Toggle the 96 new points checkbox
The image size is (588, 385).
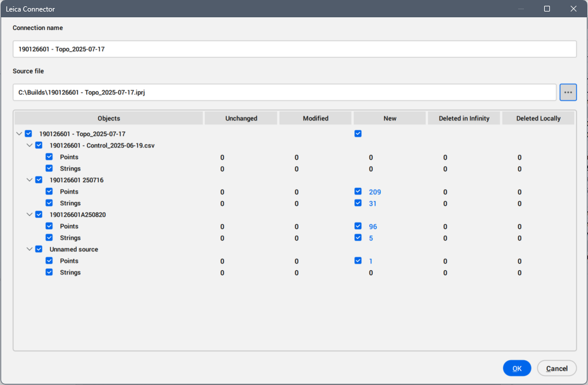coord(358,226)
